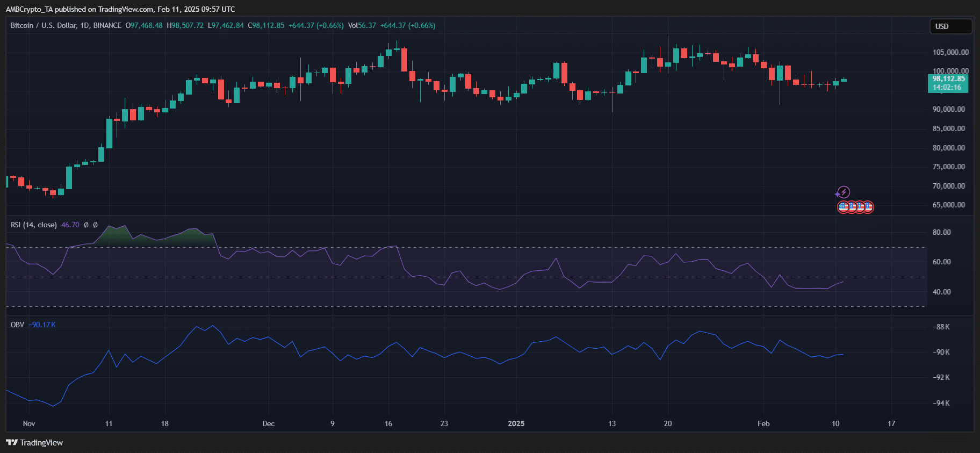Image resolution: width=980 pixels, height=453 pixels.
Task: Select the OBV indicator label
Action: click(x=17, y=325)
